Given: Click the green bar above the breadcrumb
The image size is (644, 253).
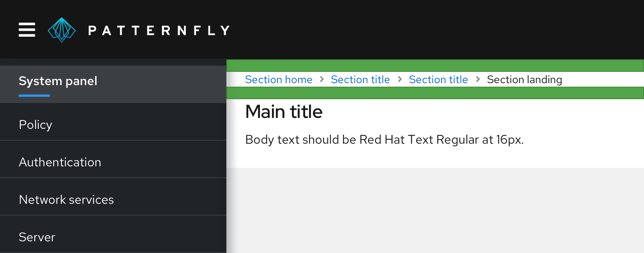Looking at the screenshot, I should tap(435, 65).
